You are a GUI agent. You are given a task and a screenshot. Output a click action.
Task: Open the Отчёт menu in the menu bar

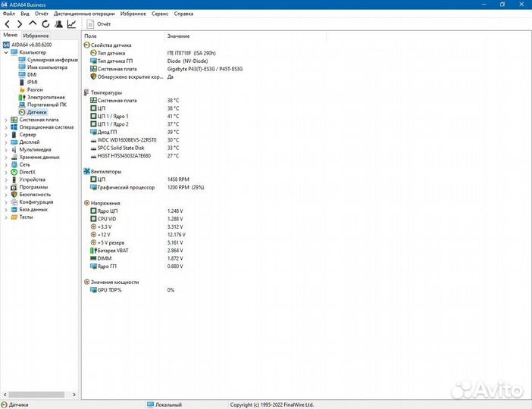pos(42,14)
